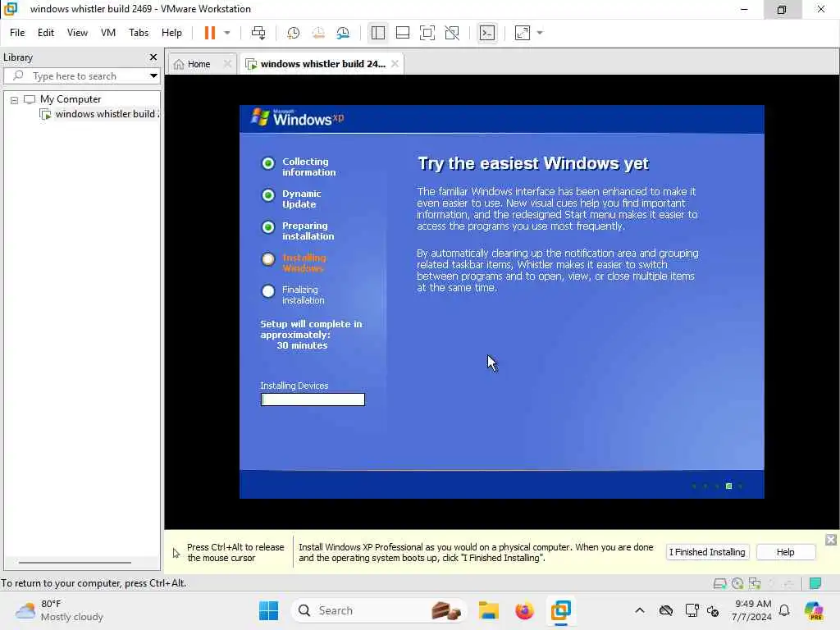The height and width of the screenshot is (630, 840).
Task: Click the stretch guest display icon
Action: pyautogui.click(x=523, y=33)
